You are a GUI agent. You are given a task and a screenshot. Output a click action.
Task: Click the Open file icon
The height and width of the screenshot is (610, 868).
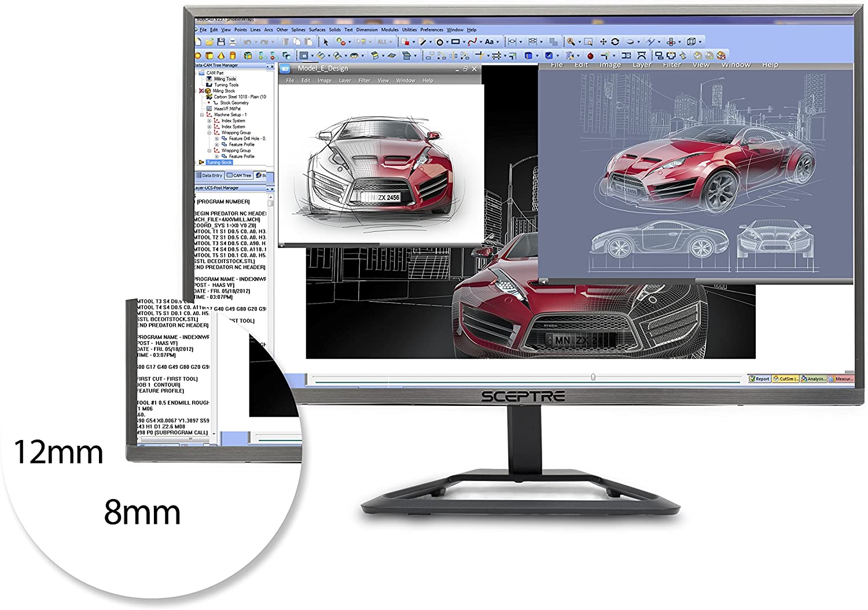click(209, 42)
